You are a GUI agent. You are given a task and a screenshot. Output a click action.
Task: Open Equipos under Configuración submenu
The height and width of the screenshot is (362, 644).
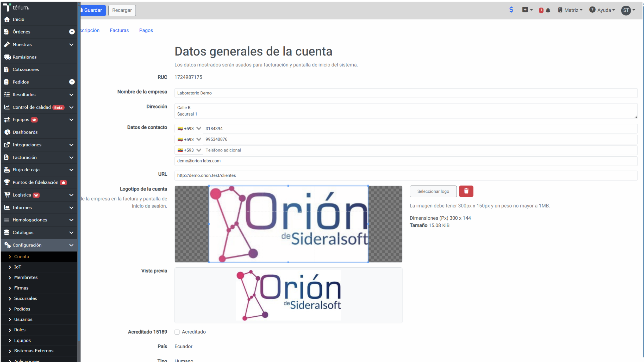[x=39, y=340]
